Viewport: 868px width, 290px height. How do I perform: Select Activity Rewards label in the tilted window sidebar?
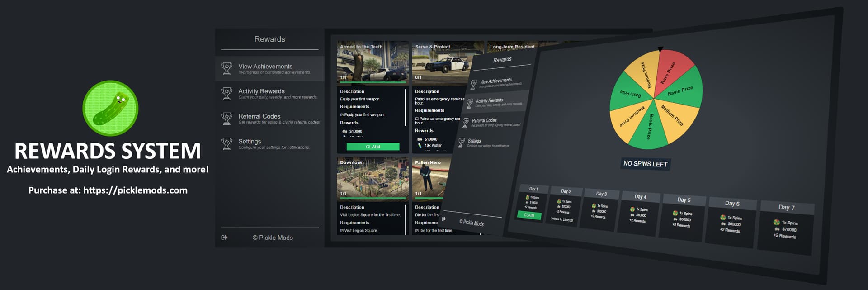click(x=489, y=100)
